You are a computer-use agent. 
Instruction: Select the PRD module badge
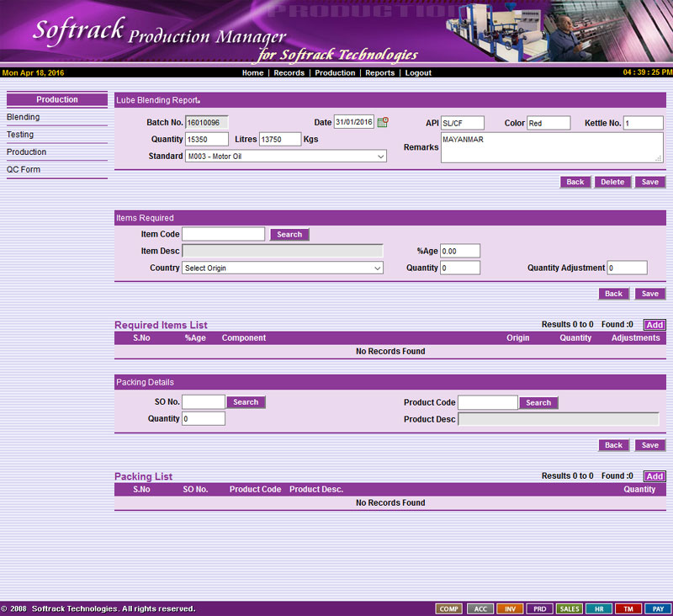pyautogui.click(x=539, y=608)
